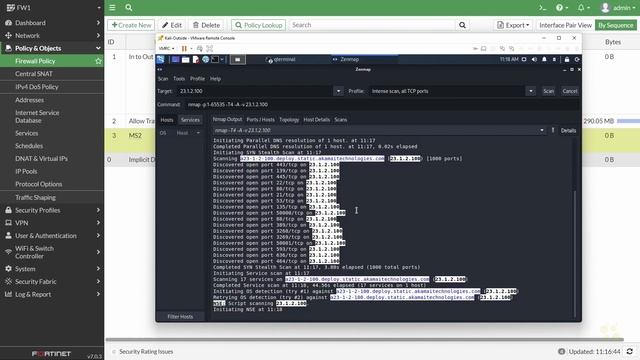The width and height of the screenshot is (640, 360).
Task: Click the Kali application menu icon
Action: click(x=160, y=60)
